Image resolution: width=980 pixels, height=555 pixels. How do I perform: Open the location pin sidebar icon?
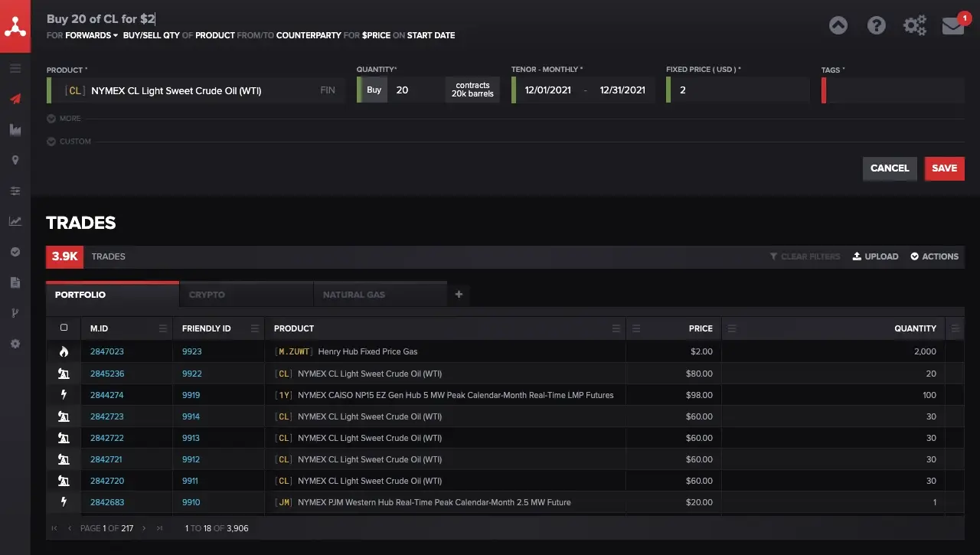pyautogui.click(x=15, y=160)
